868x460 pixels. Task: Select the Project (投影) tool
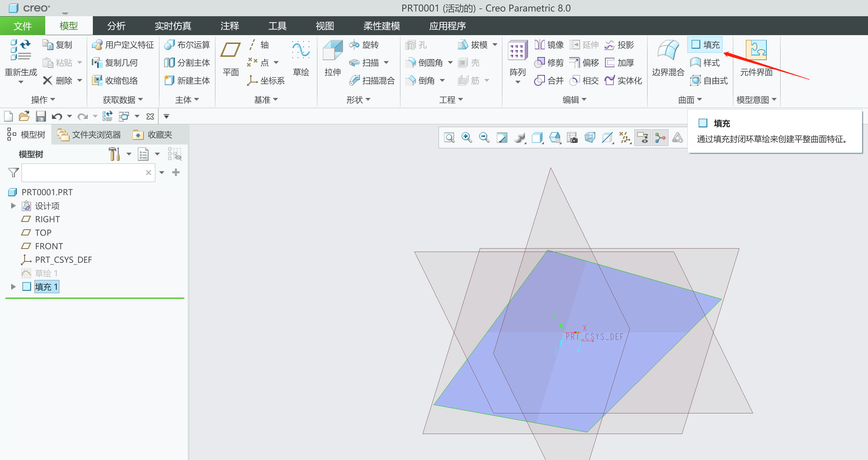pyautogui.click(x=620, y=45)
